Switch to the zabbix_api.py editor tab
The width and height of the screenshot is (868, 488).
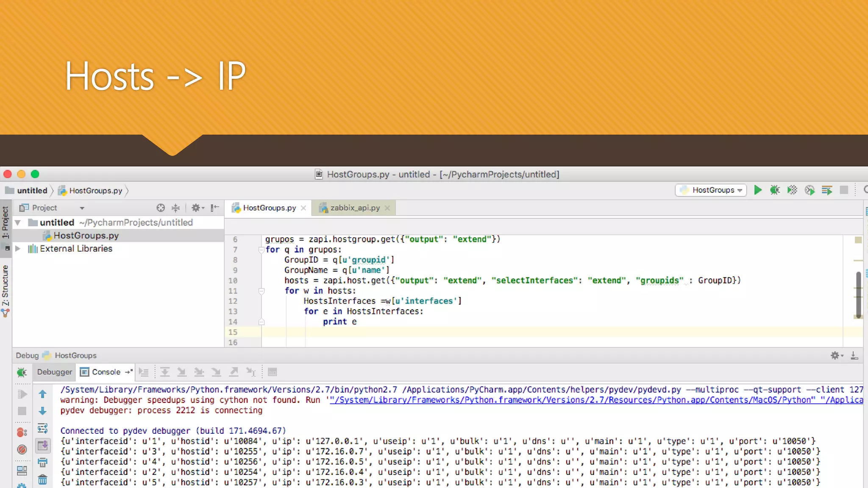(x=355, y=208)
